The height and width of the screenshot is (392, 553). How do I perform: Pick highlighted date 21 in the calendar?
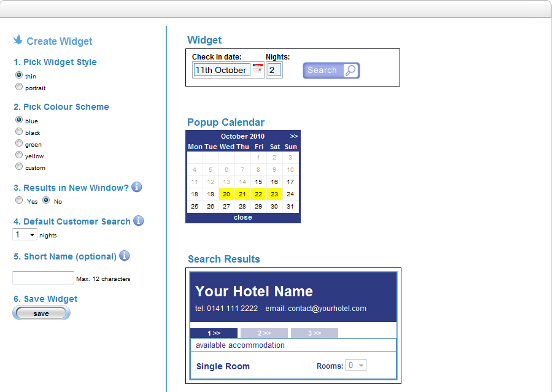(x=242, y=194)
